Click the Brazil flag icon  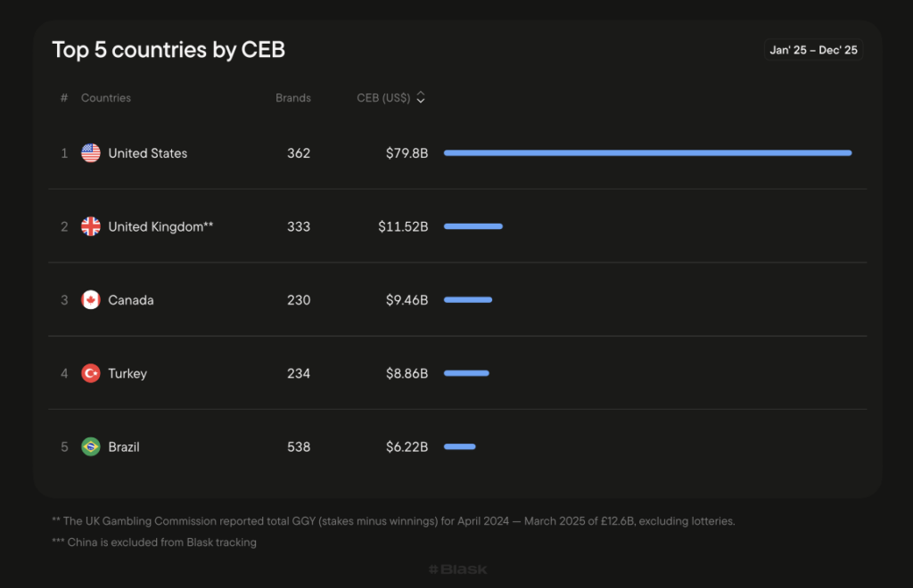[91, 446]
